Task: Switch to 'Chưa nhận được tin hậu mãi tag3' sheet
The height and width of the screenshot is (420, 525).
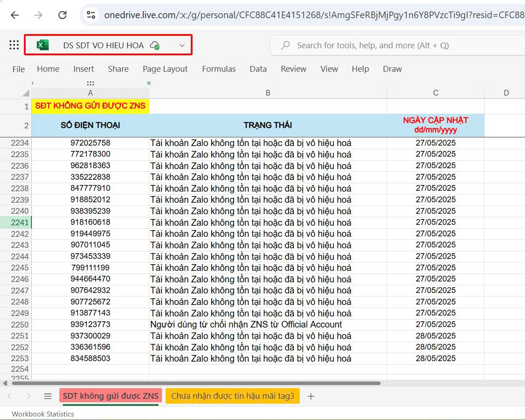Action: [x=233, y=396]
